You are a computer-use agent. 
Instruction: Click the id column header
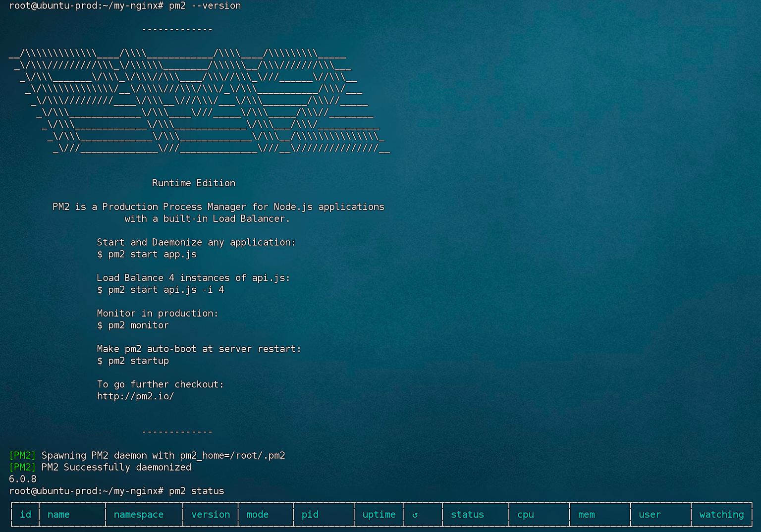pyautogui.click(x=25, y=515)
